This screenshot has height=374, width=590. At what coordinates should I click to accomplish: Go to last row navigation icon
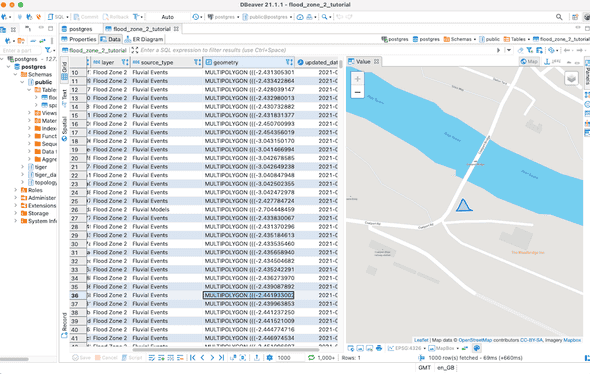coord(221,358)
